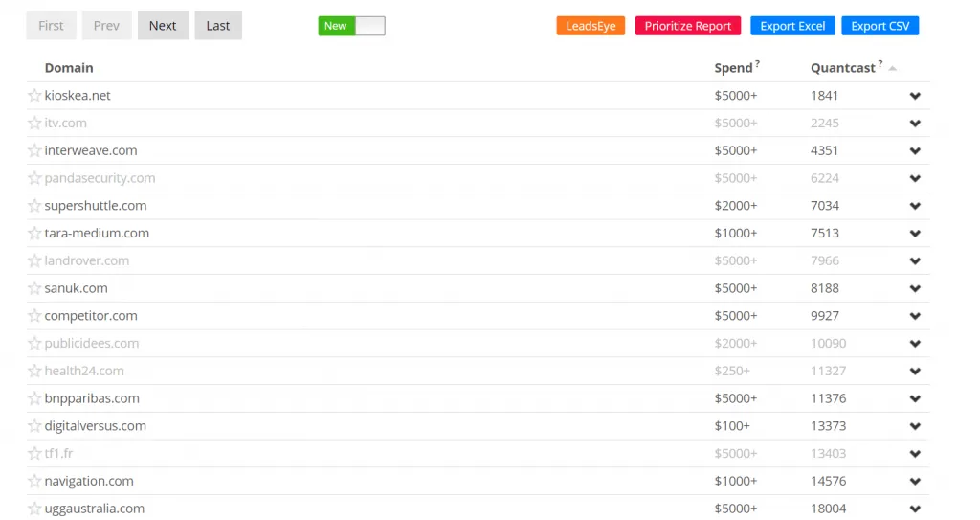Jump to the Last page
Viewport: 980px width, 520px height.
point(218,26)
